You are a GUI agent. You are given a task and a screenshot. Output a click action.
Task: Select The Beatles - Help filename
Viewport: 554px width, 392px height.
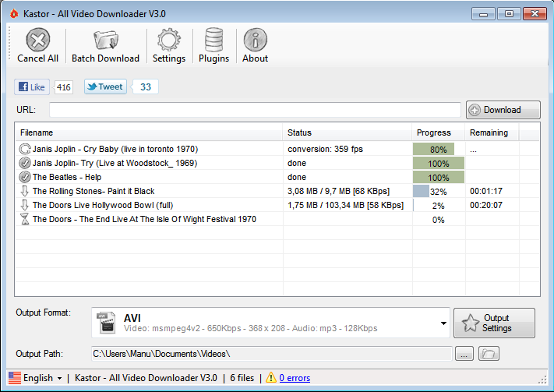[x=67, y=177]
